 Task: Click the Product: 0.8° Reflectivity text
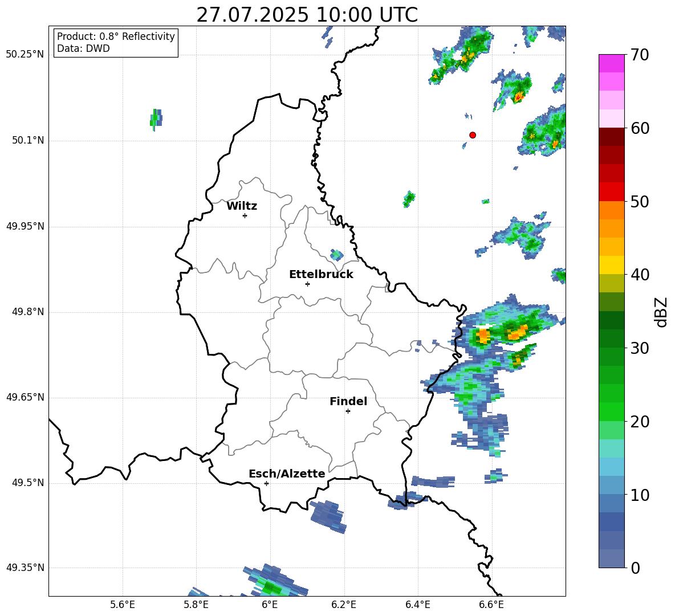116,36
